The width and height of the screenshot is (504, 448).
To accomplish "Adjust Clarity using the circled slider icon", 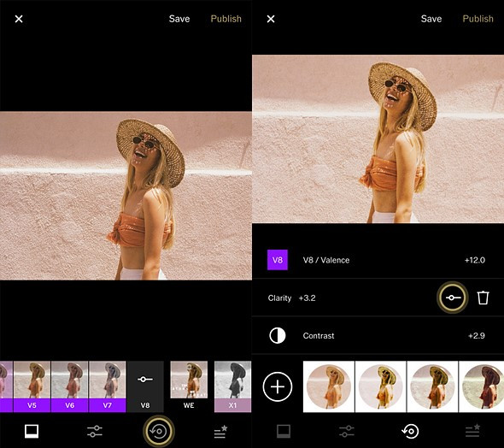I will tap(452, 298).
